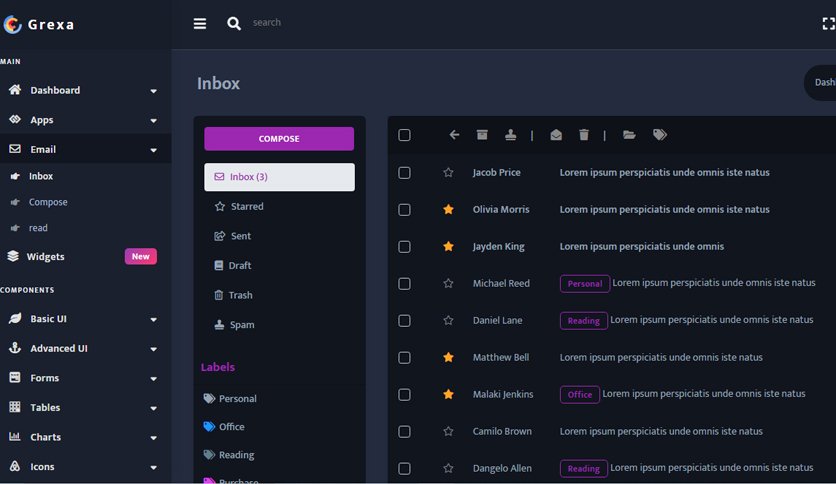Click the Grexa logo icon
The height and width of the screenshot is (484, 836).
(12, 24)
